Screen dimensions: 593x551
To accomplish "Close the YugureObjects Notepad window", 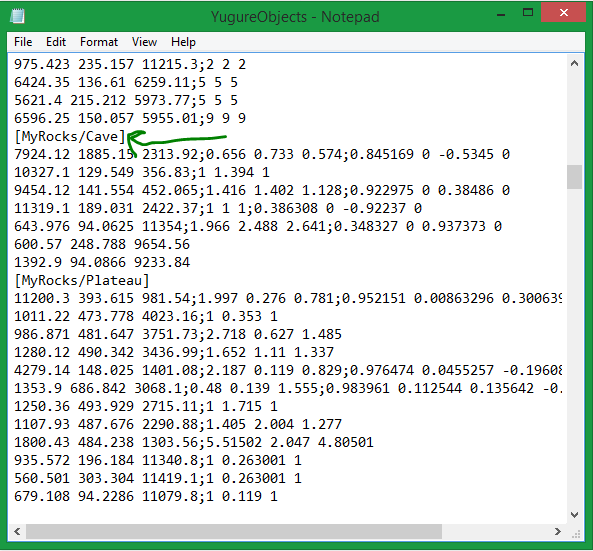I will pyautogui.click(x=564, y=13).
